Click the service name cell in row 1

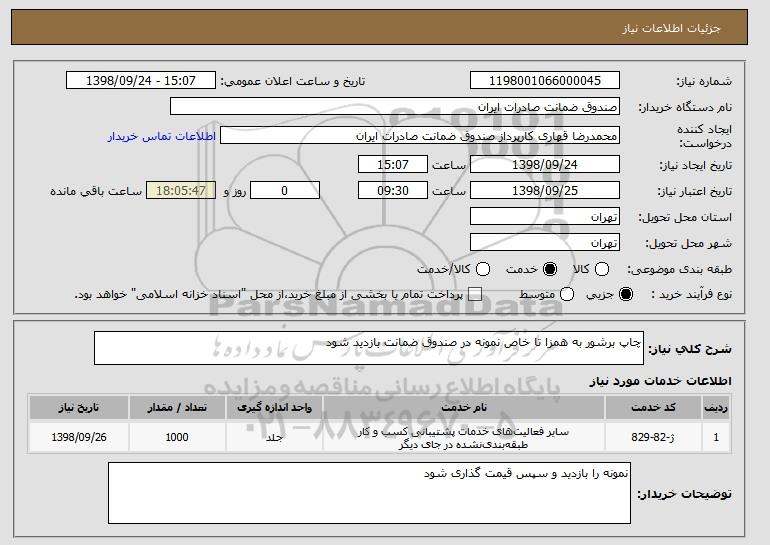[x=464, y=438]
